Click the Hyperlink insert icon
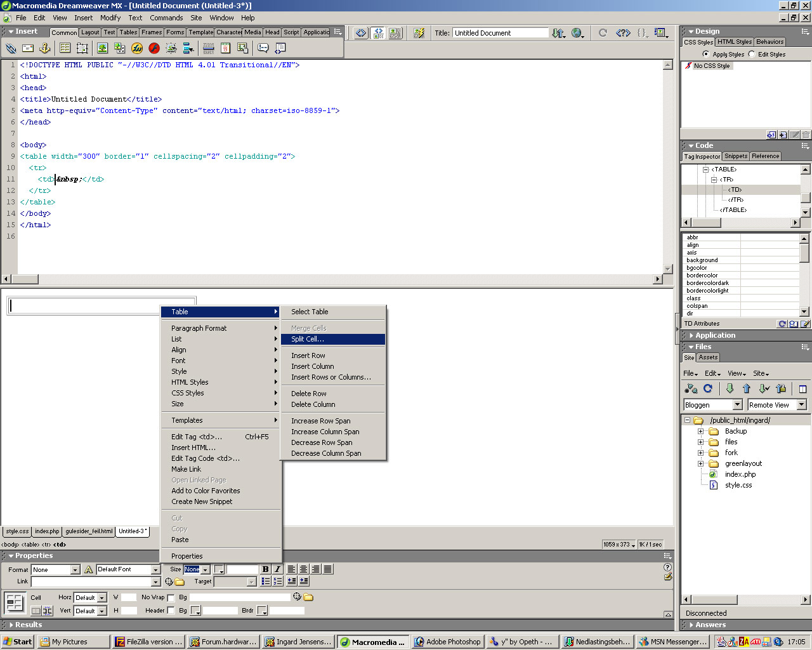 pyautogui.click(x=11, y=48)
